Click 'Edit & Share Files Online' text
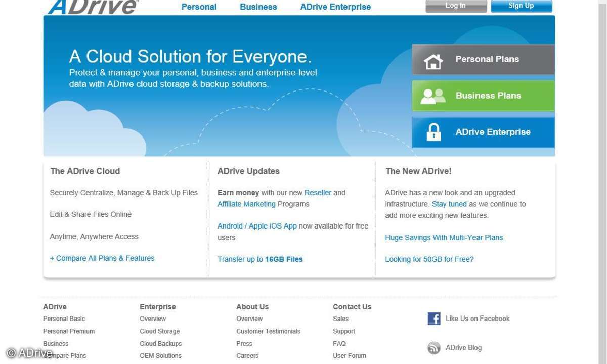The image size is (607, 364). tap(91, 214)
